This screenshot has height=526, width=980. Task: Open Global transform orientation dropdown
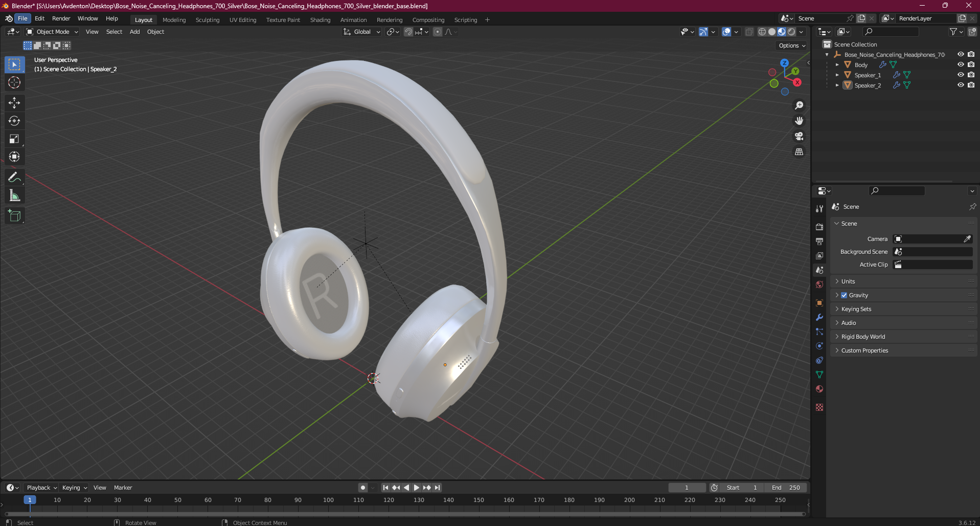tap(362, 32)
